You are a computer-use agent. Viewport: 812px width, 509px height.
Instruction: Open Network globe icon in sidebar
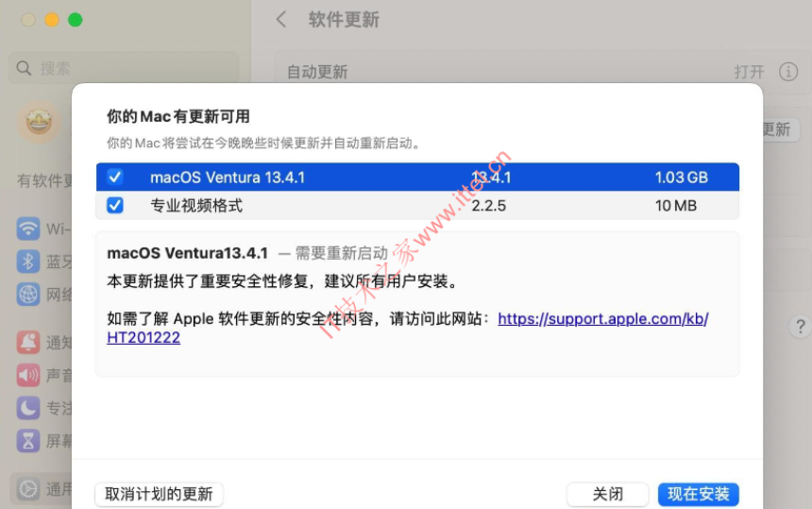pyautogui.click(x=28, y=294)
